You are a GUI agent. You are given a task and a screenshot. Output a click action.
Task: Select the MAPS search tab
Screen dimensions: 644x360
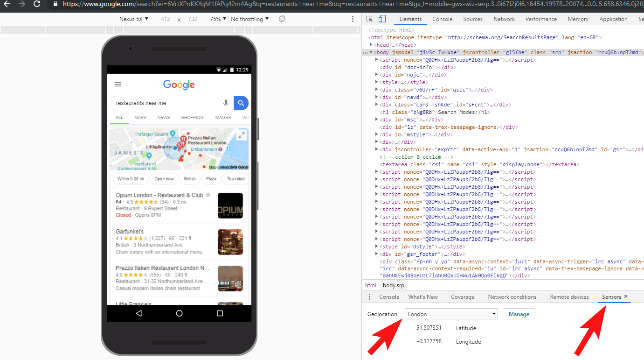pos(140,118)
